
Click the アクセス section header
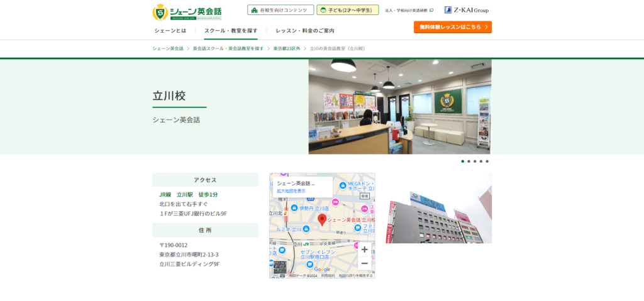point(206,180)
